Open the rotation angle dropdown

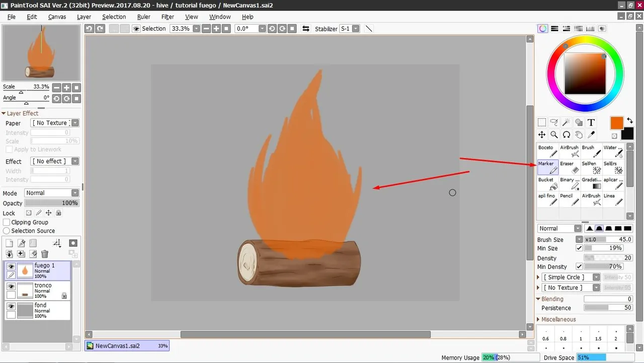[x=262, y=29]
